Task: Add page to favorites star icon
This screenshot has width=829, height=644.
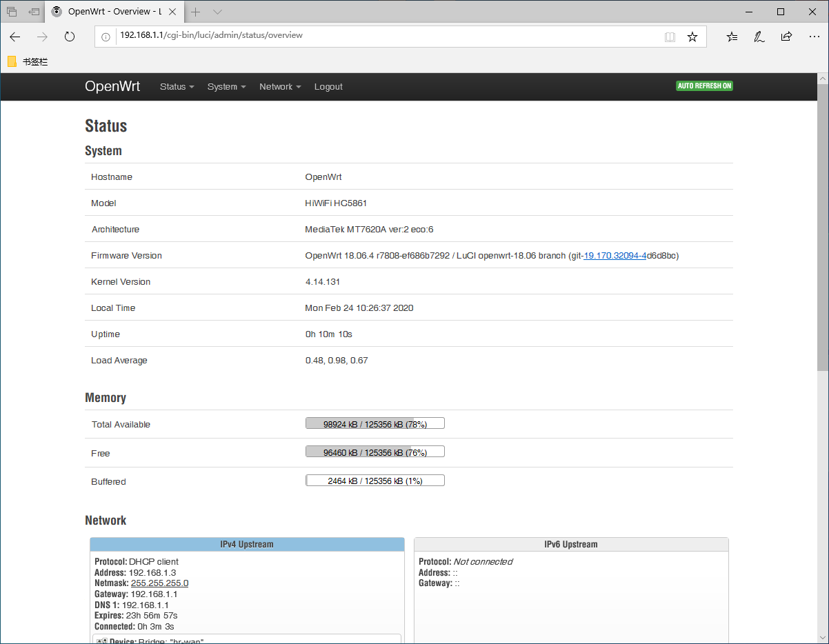Action: [x=692, y=37]
